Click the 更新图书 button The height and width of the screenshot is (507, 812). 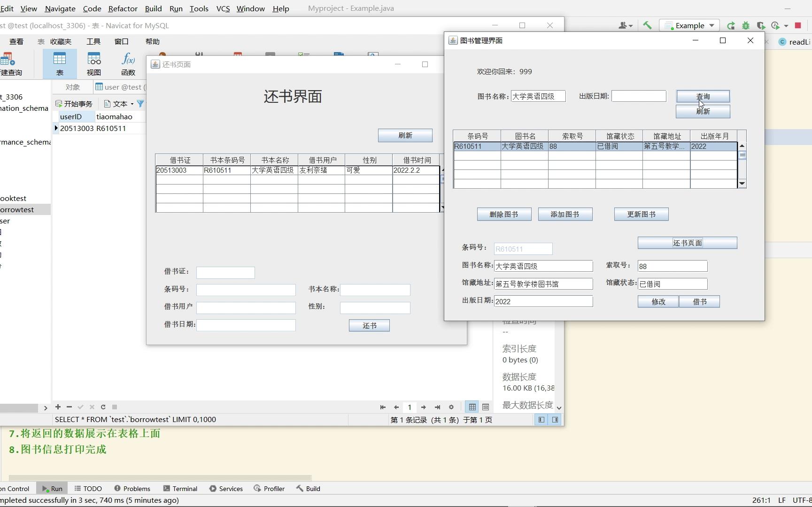[642, 215]
